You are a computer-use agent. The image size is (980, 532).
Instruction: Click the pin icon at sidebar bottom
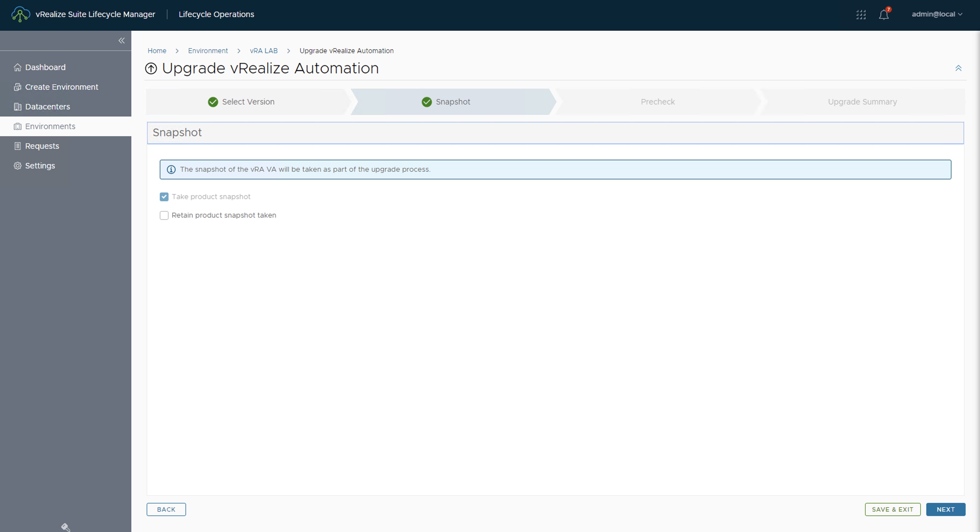[x=65, y=527]
